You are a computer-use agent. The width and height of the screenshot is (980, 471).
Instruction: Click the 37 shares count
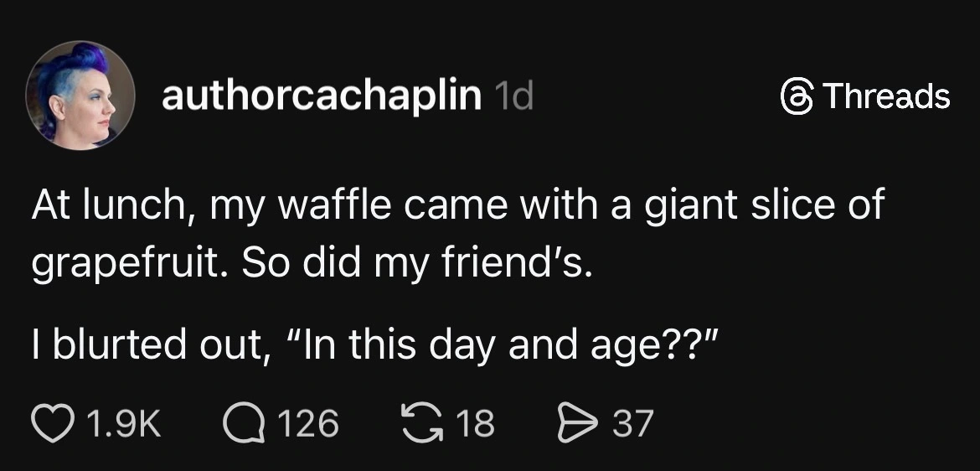point(632,423)
